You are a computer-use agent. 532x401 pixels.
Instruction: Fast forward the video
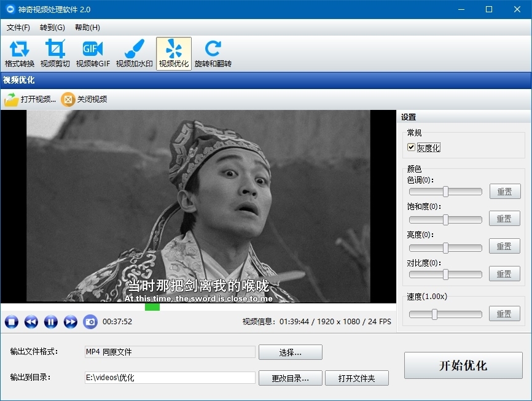[x=71, y=322]
